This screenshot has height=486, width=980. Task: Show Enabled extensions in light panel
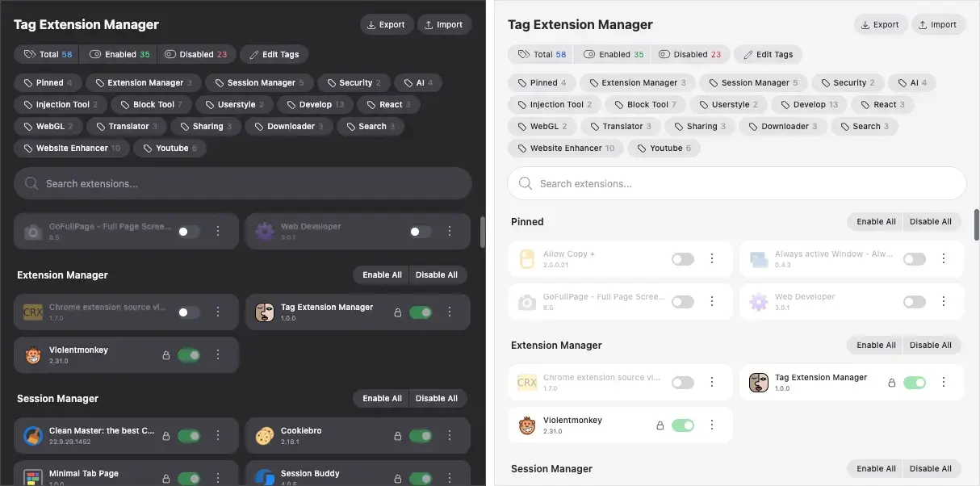pyautogui.click(x=614, y=55)
